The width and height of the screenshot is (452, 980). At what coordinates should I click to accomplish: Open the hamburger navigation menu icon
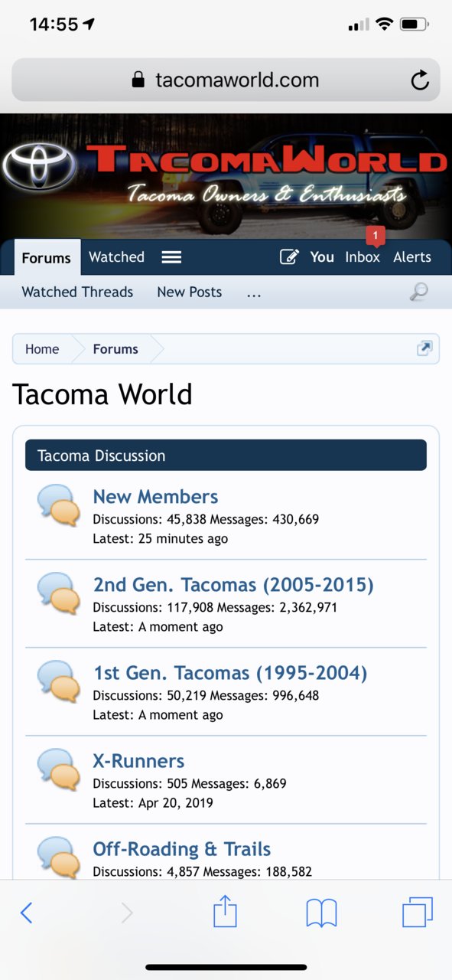(171, 257)
